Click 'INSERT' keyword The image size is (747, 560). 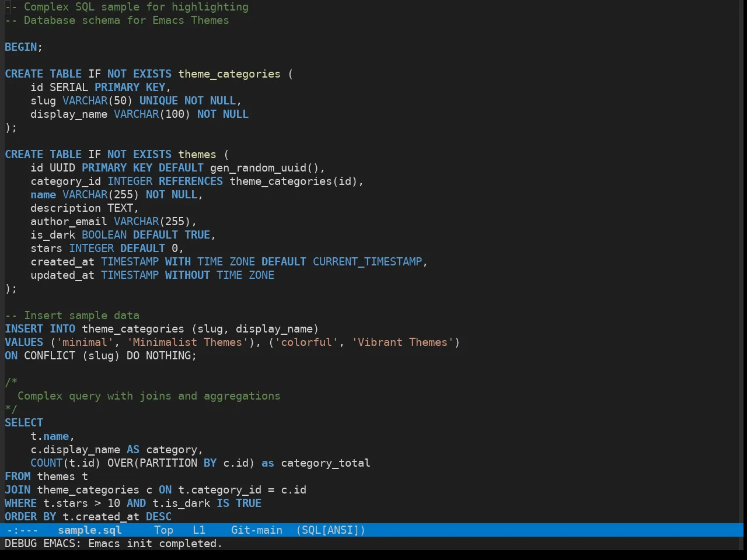click(x=24, y=329)
